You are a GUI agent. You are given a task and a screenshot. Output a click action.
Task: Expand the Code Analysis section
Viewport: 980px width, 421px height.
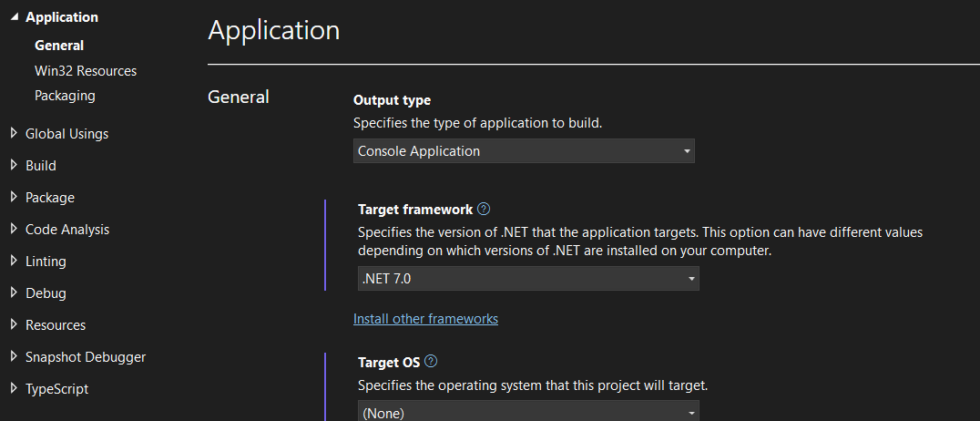[x=14, y=229]
